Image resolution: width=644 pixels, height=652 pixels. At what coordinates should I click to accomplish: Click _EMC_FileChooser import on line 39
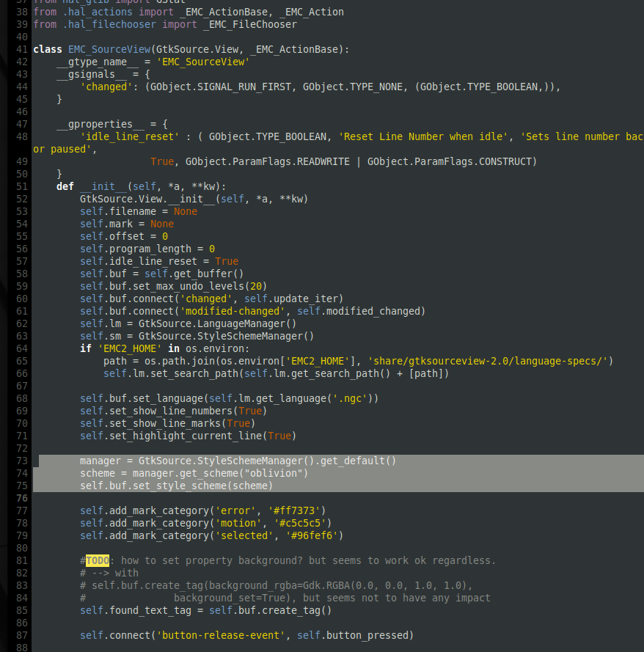pyautogui.click(x=250, y=24)
